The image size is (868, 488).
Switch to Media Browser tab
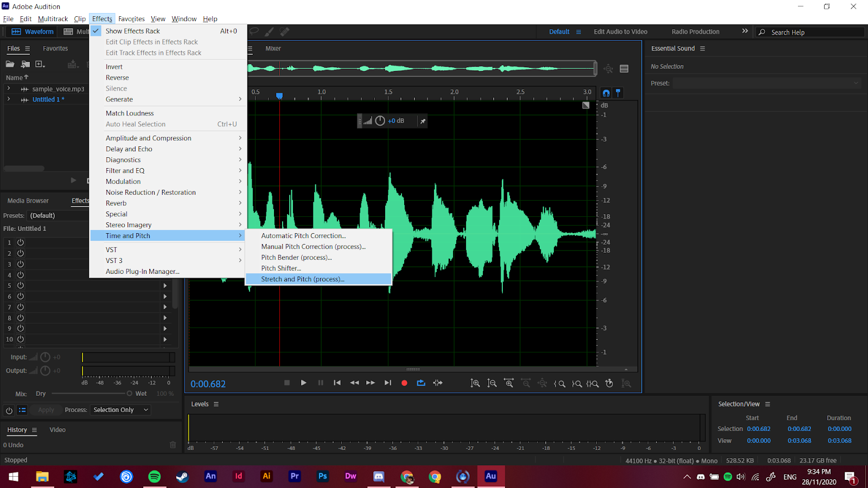[x=28, y=201]
